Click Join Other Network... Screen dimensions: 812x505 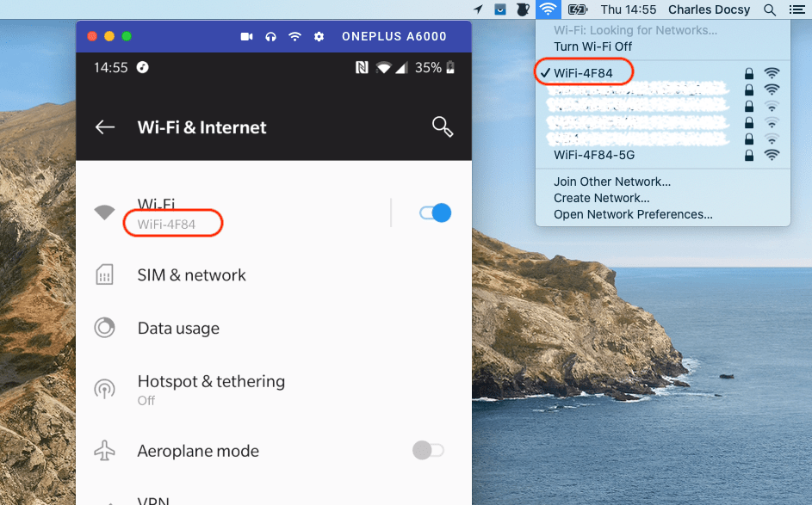click(x=612, y=182)
